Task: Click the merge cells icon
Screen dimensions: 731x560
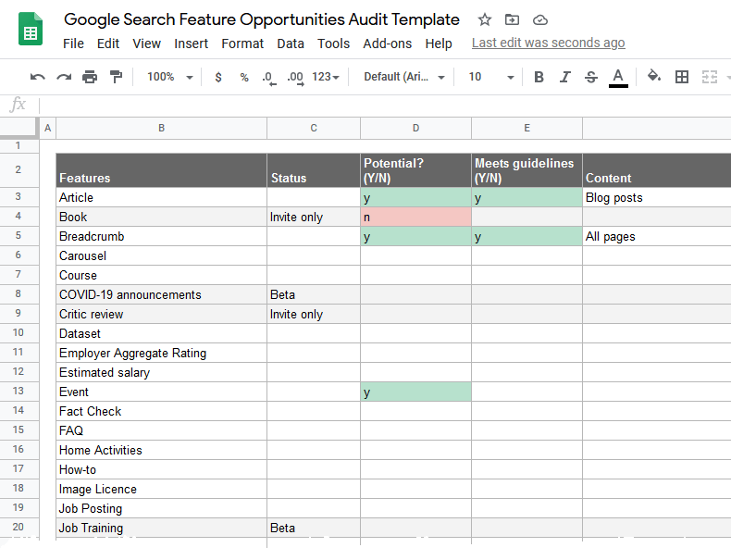Action: click(x=709, y=77)
